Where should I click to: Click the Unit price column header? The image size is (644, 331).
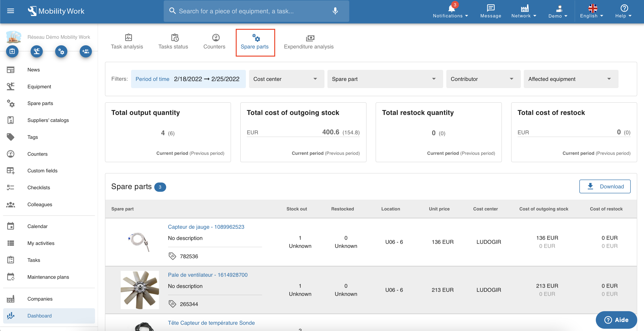point(439,209)
